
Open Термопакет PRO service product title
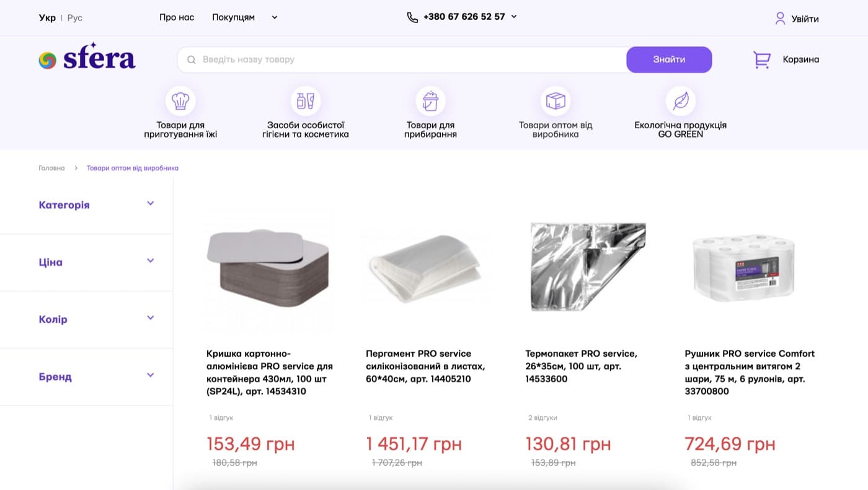pyautogui.click(x=582, y=366)
